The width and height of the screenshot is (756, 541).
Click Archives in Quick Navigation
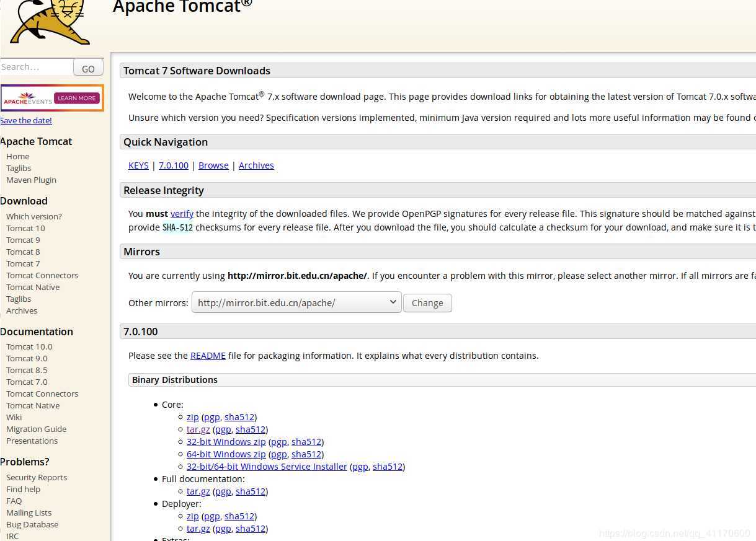click(x=256, y=165)
